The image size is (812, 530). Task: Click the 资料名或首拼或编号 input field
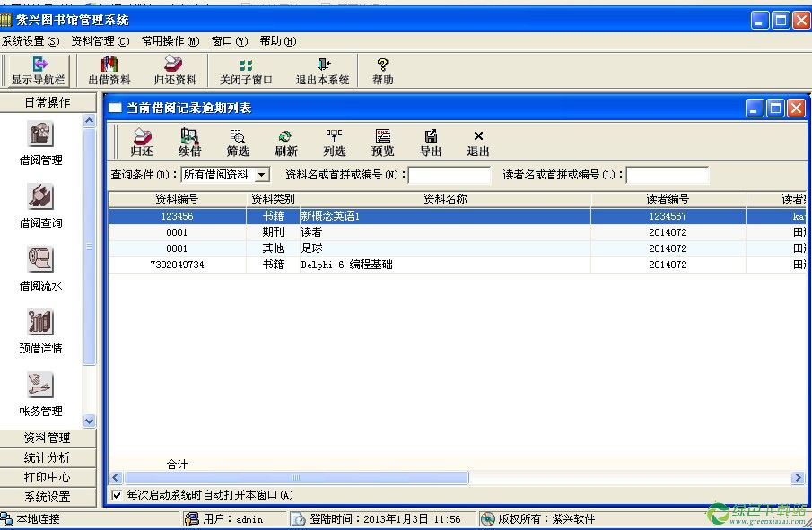tap(450, 175)
